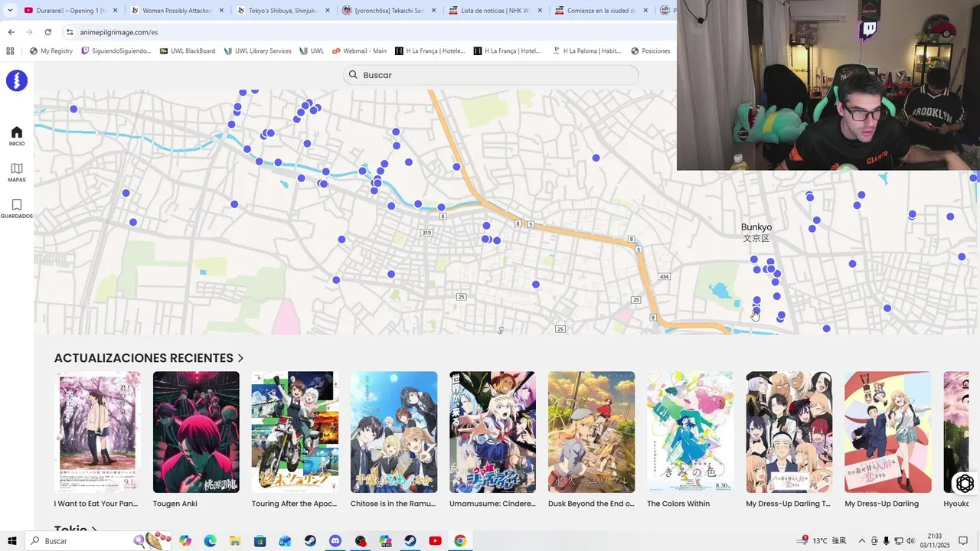
Task: Open the Tougen Anki poster
Action: coord(196,432)
